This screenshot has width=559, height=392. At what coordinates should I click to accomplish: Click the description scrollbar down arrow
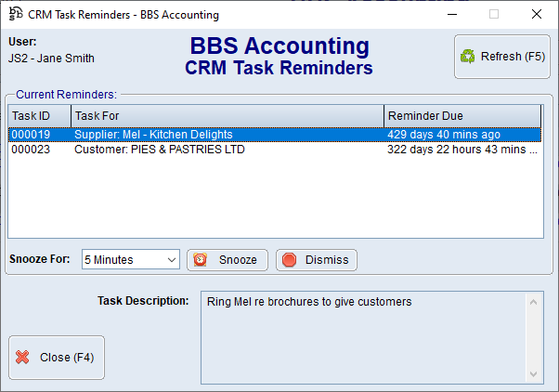coord(534,372)
